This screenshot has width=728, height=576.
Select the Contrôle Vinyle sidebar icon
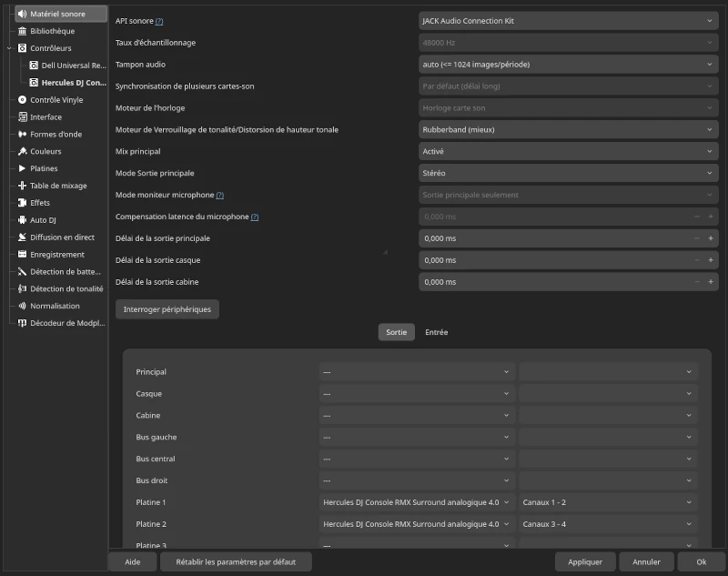(22, 100)
